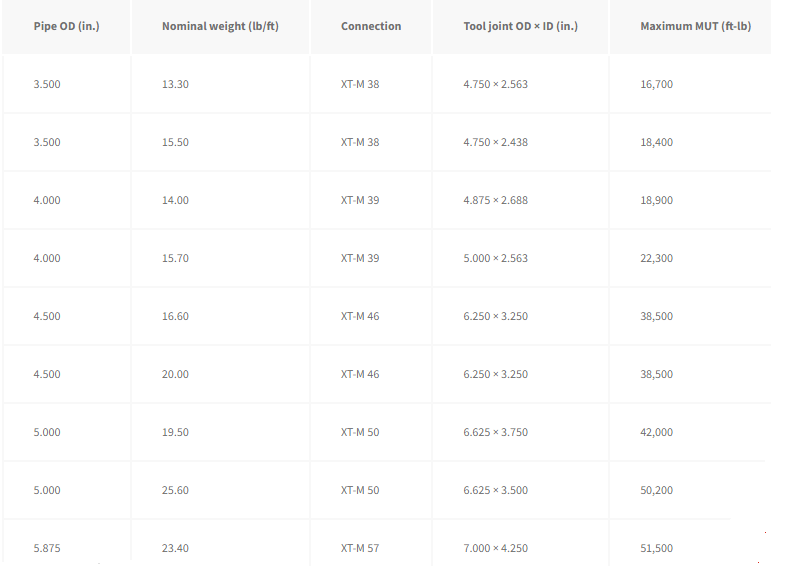This screenshot has width=790, height=573.
Task: Select the 22,300 maximum MUT value
Action: [656, 258]
